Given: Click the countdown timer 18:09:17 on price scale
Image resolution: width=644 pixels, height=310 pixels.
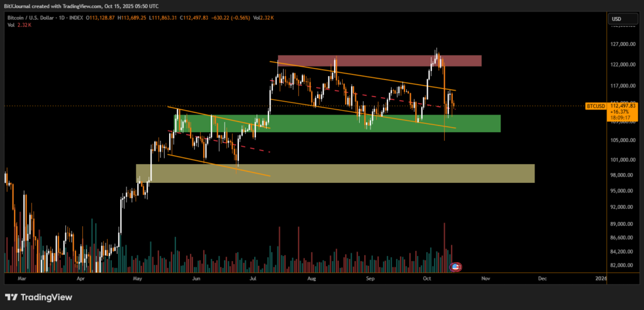Looking at the screenshot, I should coord(621,118).
